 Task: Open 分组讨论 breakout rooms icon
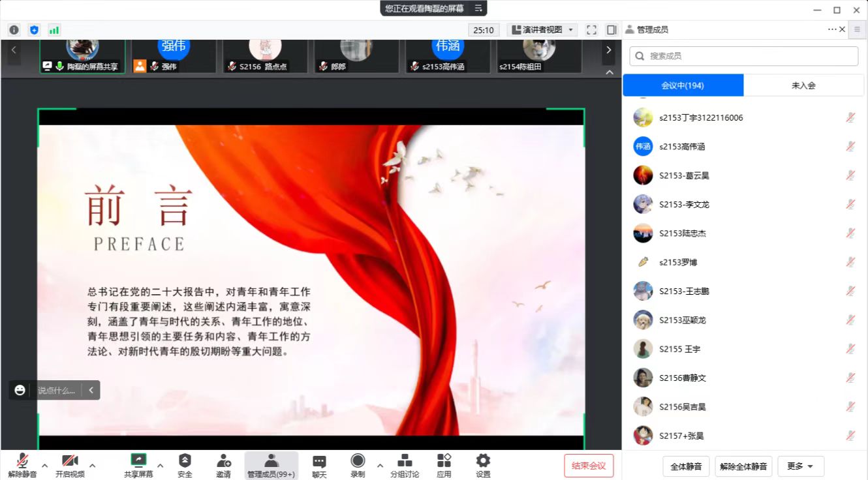[405, 461]
